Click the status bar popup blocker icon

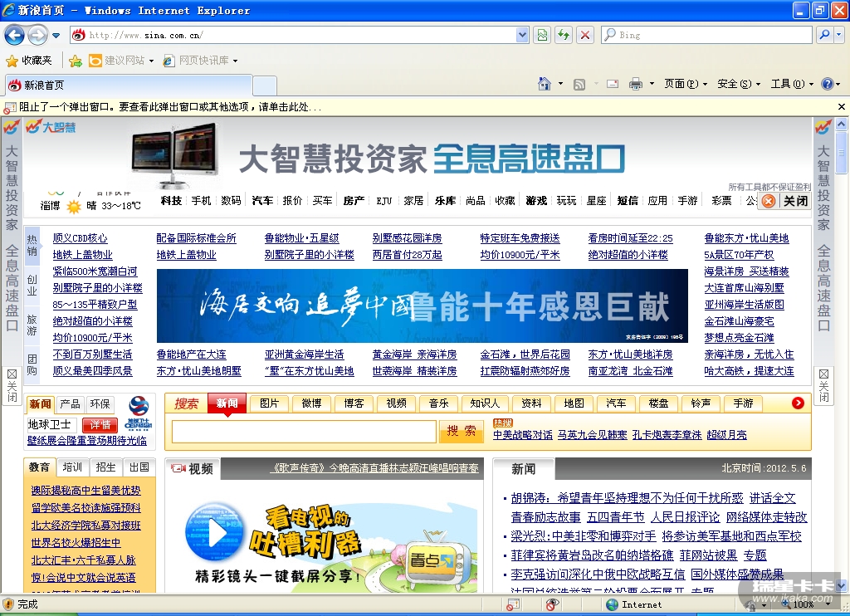coord(512,604)
